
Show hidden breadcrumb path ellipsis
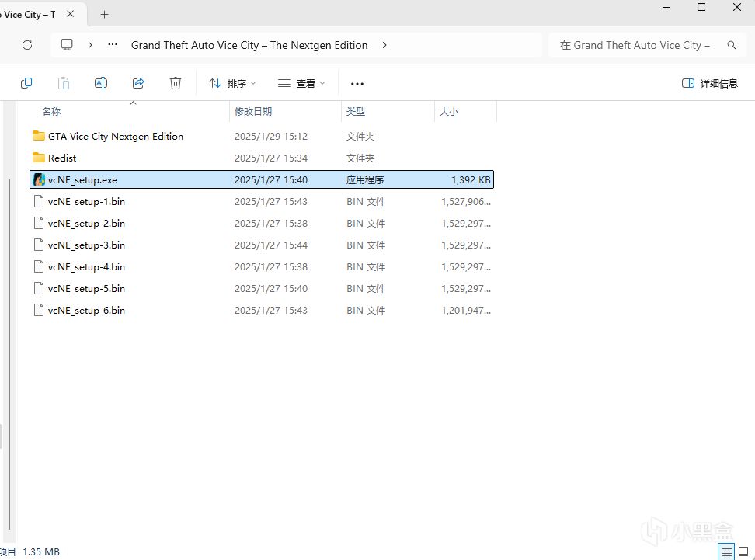113,44
